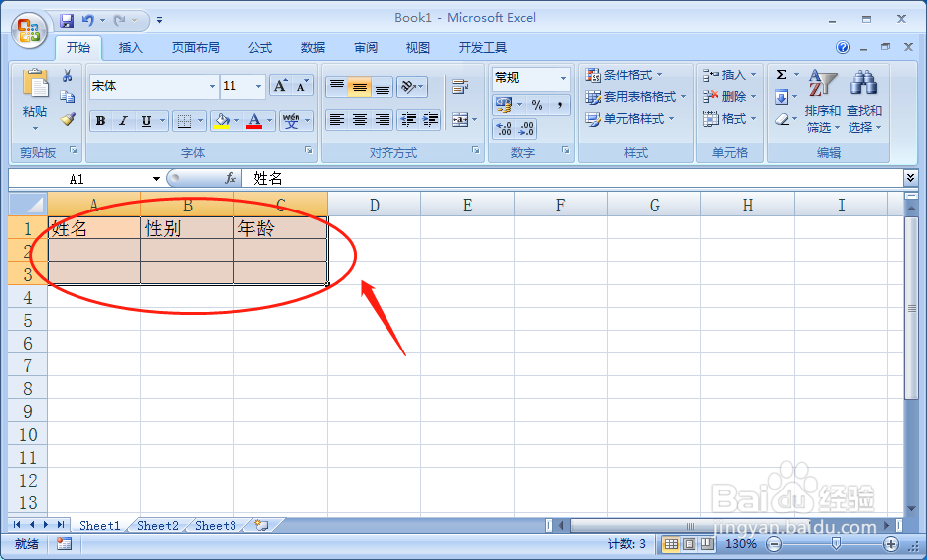Open the 插入 ribbon tab

coord(131,48)
